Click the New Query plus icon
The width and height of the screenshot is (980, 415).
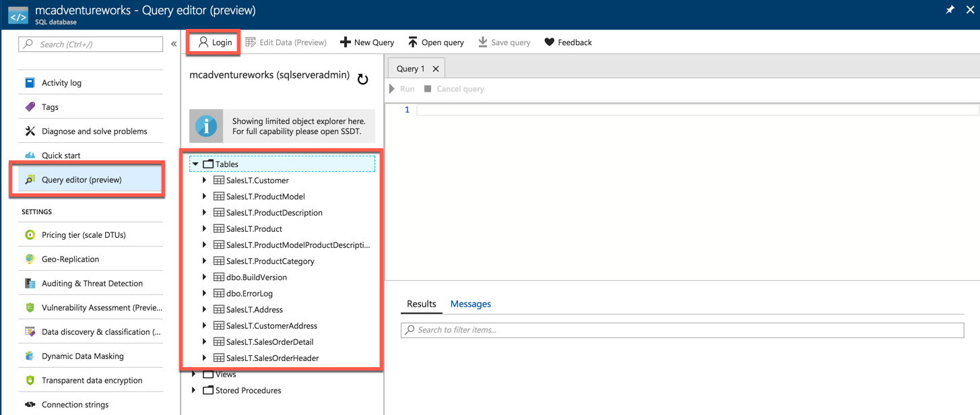click(x=345, y=42)
